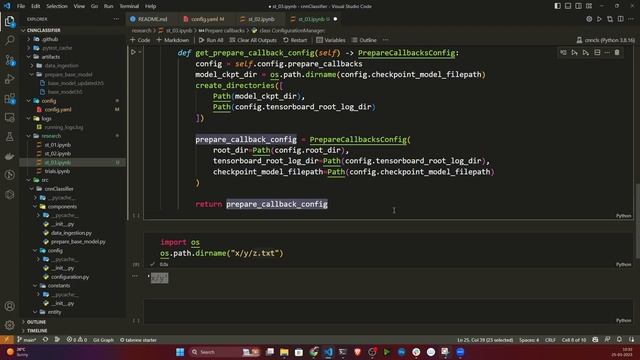The image size is (640, 360).
Task: Click Spaces: 4 in the status bar
Action: point(529,340)
